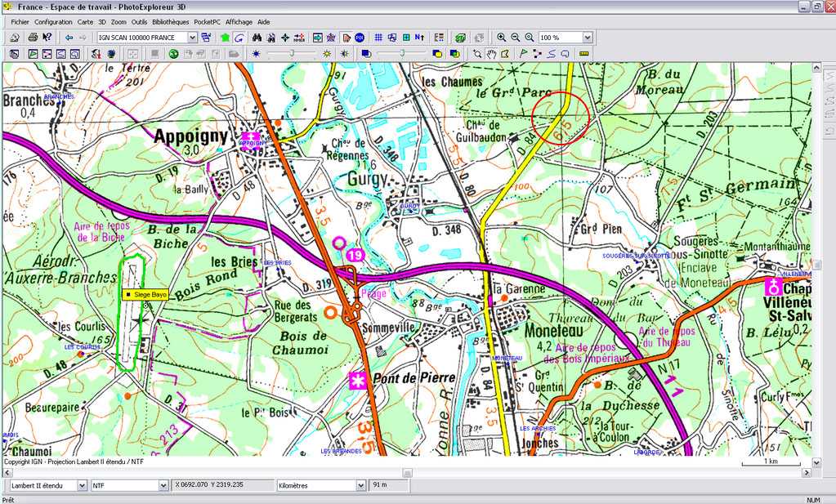836x504 pixels.
Task: Select the hand pan tool
Action: point(491,53)
